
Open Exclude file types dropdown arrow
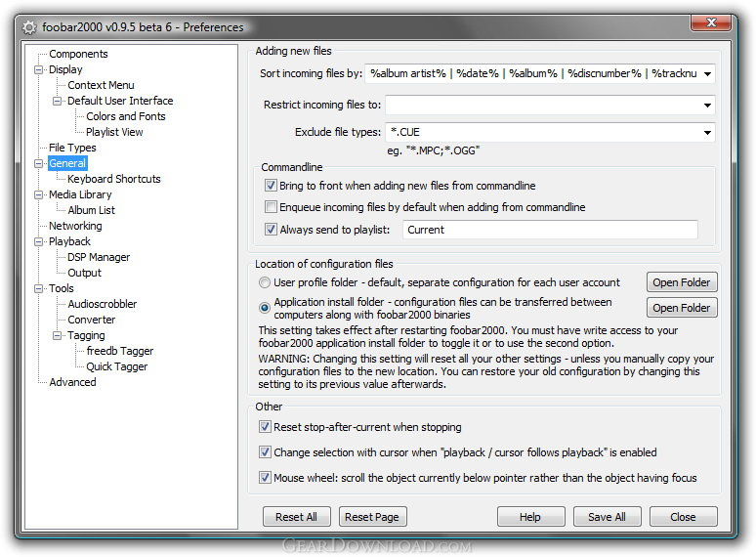[x=707, y=132]
